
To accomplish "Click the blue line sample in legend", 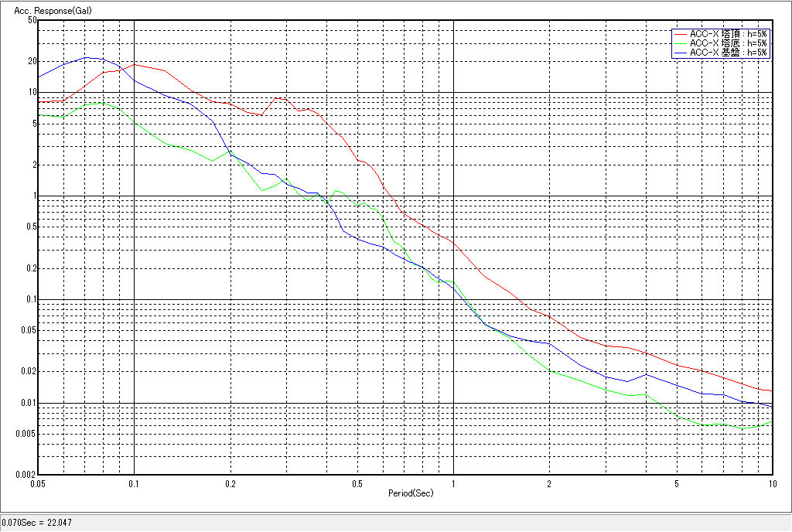I will (x=681, y=53).
